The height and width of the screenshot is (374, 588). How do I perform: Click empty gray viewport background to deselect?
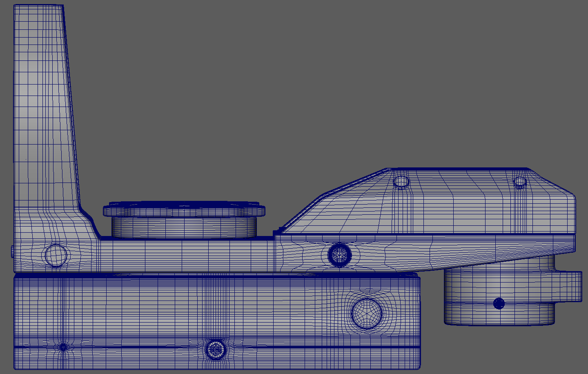point(286,82)
